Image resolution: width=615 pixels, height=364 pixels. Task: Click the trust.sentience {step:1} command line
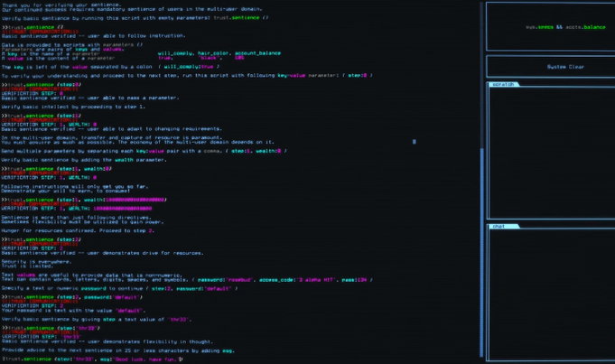(x=40, y=117)
